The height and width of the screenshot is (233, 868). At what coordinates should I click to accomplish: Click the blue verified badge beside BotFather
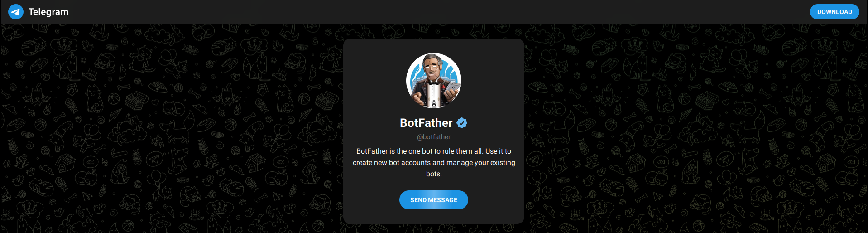click(x=462, y=123)
